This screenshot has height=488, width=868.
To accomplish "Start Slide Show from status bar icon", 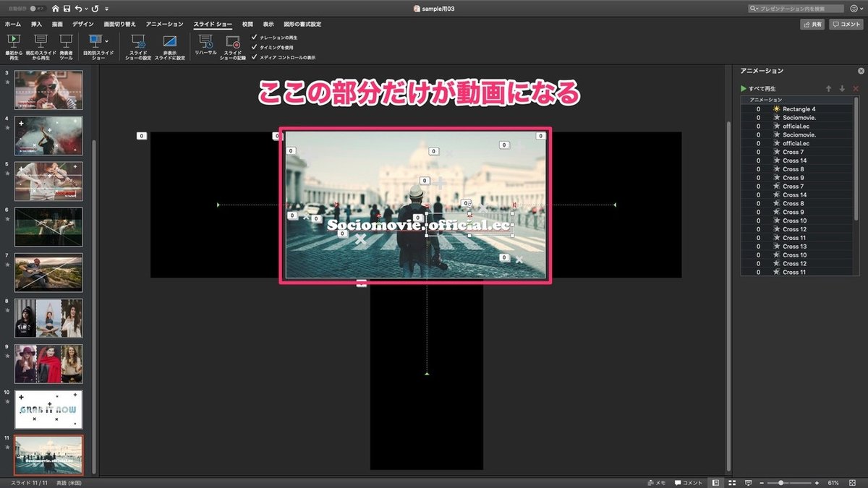I will tap(749, 482).
